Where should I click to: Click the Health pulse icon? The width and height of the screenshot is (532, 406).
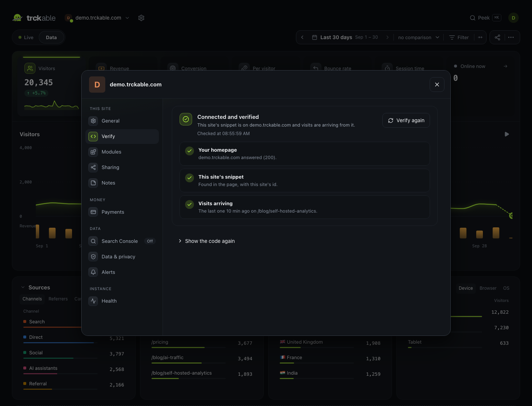point(93,301)
